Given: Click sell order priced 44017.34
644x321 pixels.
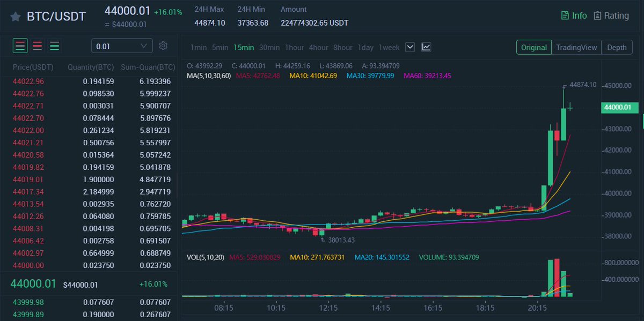Looking at the screenshot, I should 91,192.
